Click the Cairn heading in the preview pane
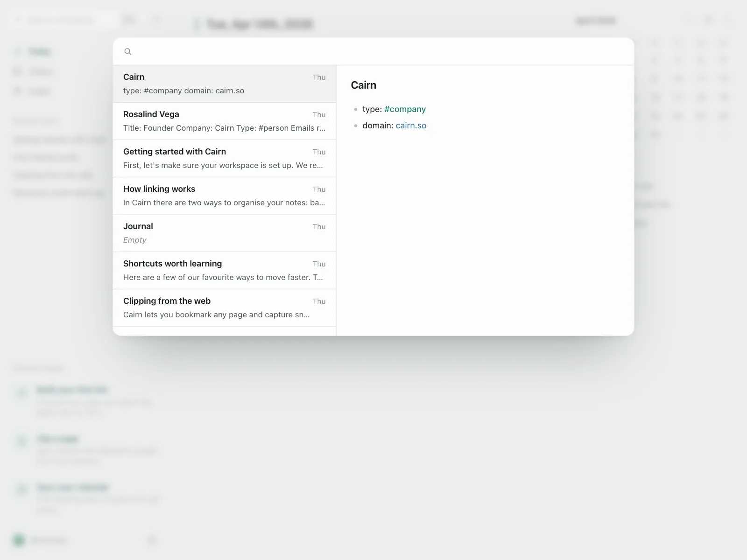747x560 pixels. [x=364, y=85]
